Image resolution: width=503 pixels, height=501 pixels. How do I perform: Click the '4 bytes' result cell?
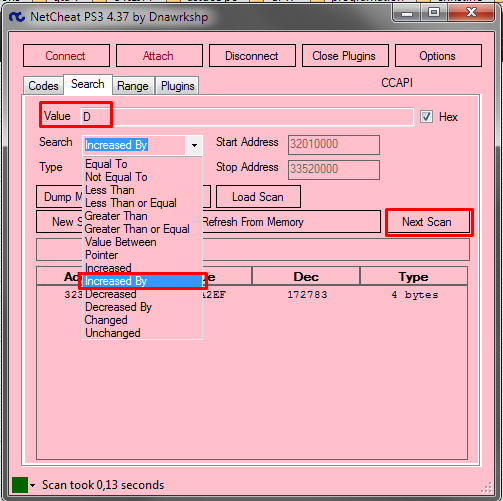[x=415, y=295]
